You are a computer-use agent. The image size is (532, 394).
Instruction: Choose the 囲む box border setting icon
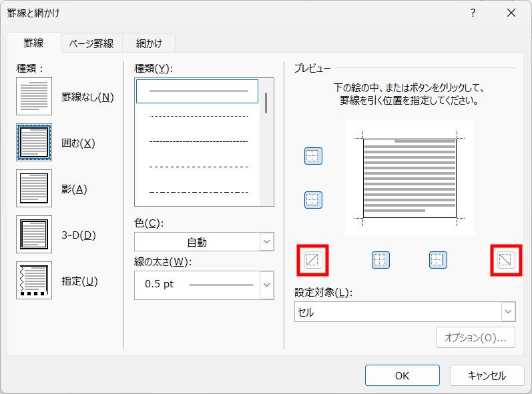click(x=33, y=143)
